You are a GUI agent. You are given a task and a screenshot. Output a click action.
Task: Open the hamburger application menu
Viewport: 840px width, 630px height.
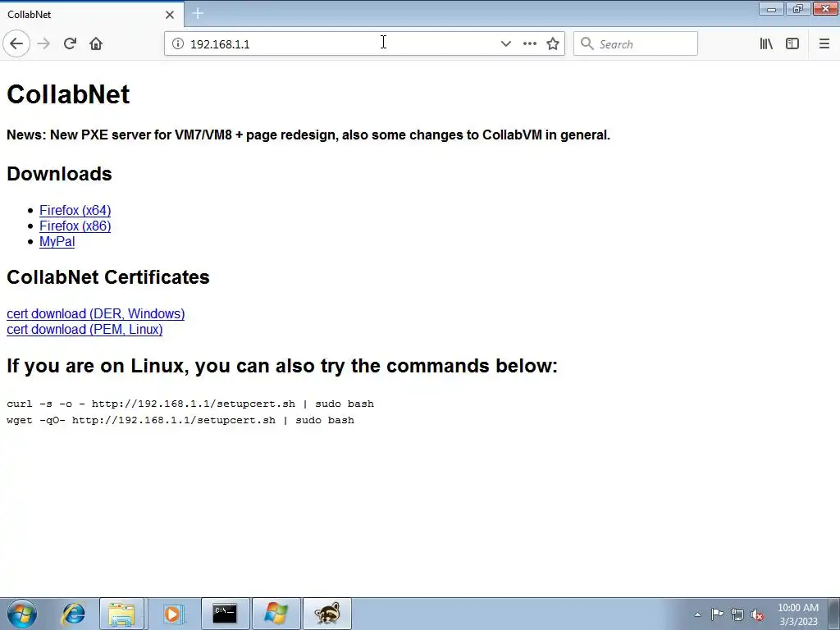pos(824,44)
